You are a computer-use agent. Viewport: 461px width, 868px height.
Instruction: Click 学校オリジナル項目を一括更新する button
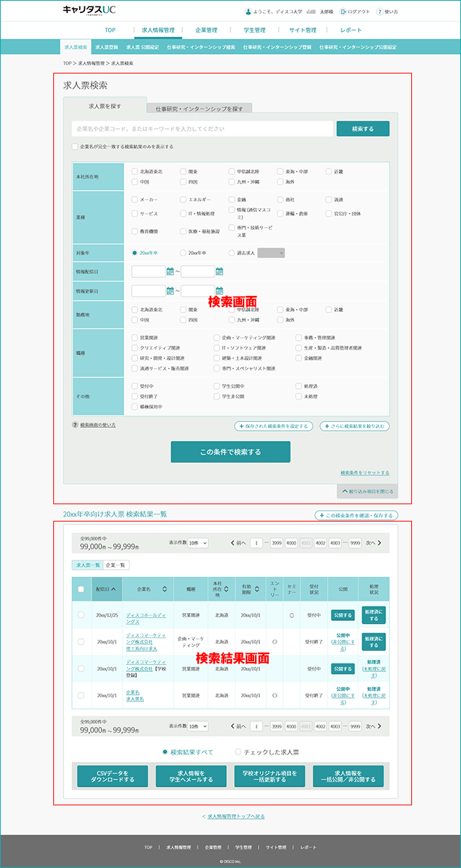[x=269, y=776]
